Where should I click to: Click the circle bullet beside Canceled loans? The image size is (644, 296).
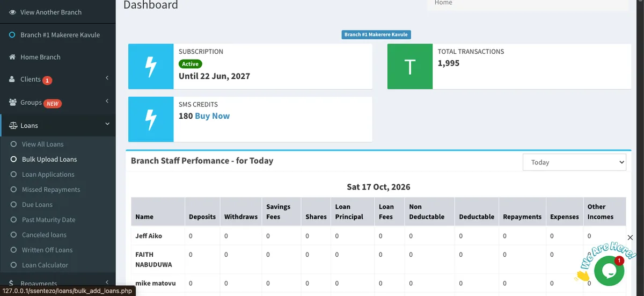click(x=13, y=235)
